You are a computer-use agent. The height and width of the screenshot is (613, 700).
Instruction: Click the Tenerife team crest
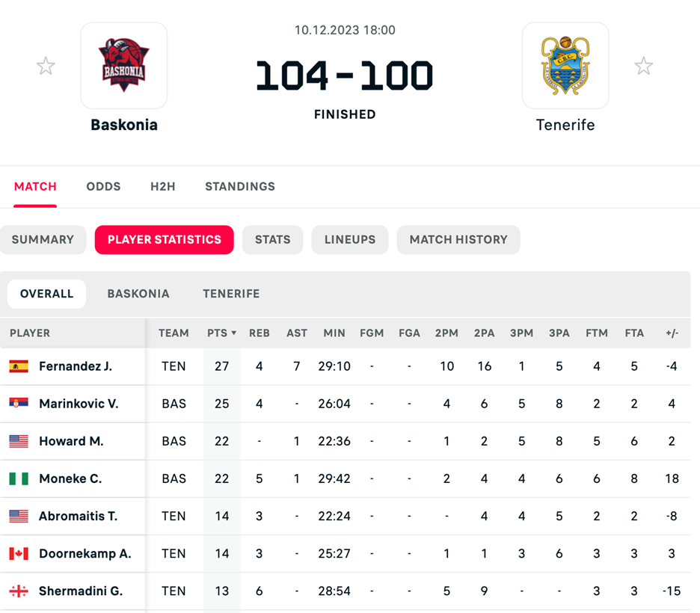click(x=565, y=66)
